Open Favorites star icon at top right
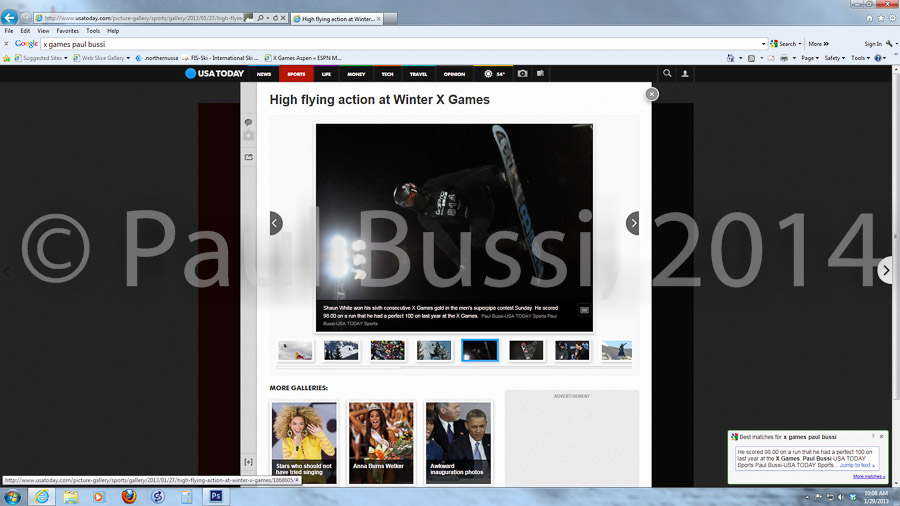 coord(881,18)
